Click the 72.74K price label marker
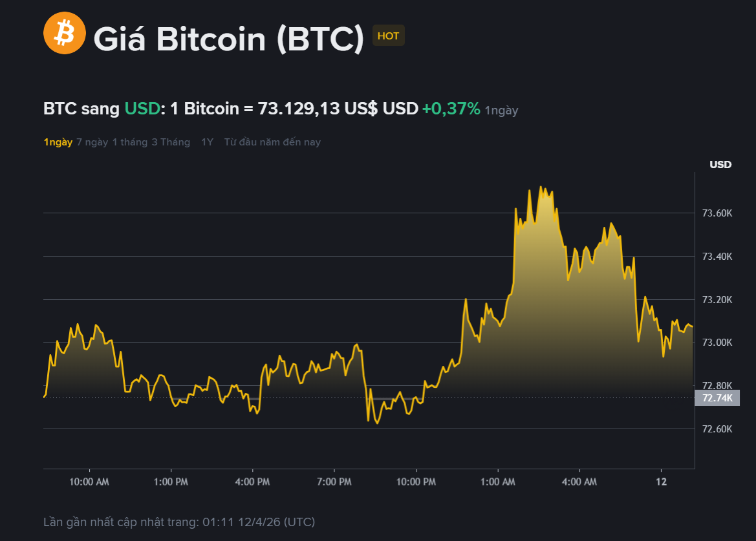This screenshot has height=541, width=756. click(x=717, y=398)
